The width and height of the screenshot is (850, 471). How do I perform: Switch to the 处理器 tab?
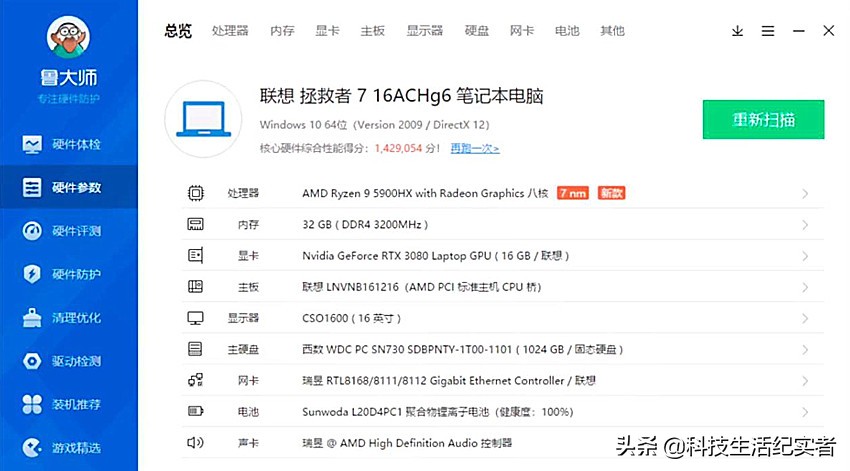pos(230,31)
